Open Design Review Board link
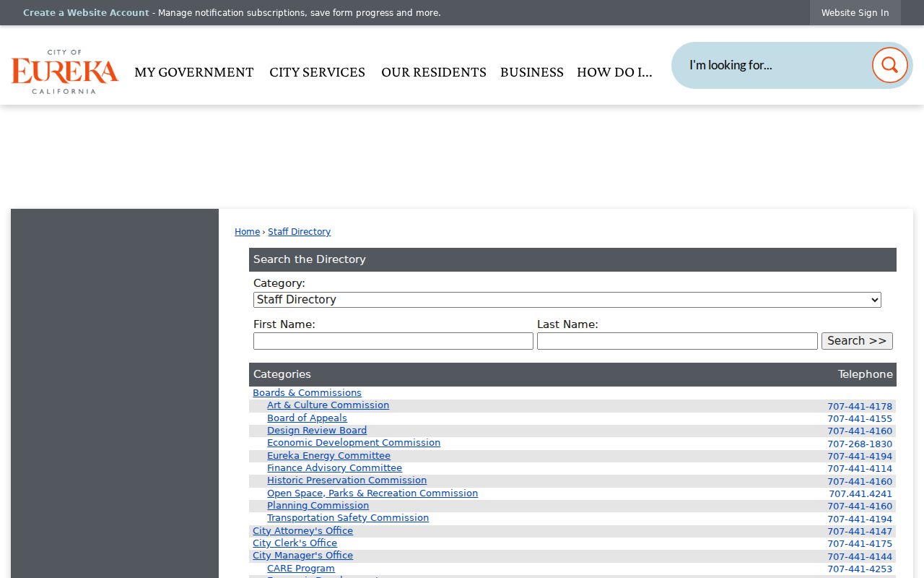This screenshot has height=578, width=924. 317,431
